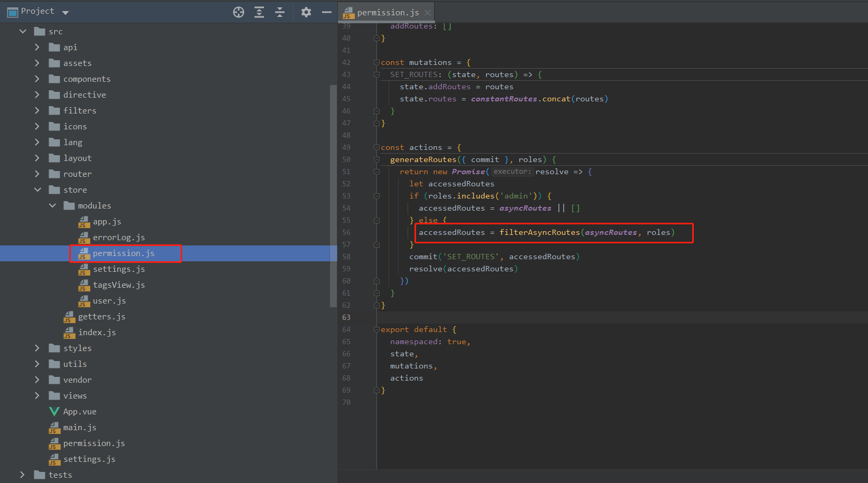Expand the tests folder
The image size is (868, 483).
coord(22,475)
